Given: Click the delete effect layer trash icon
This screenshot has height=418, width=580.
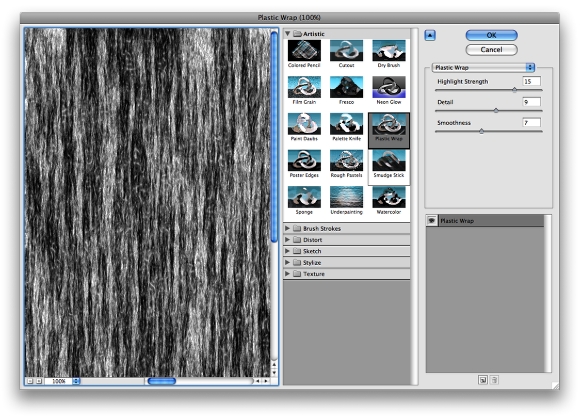Looking at the screenshot, I should tap(495, 380).
